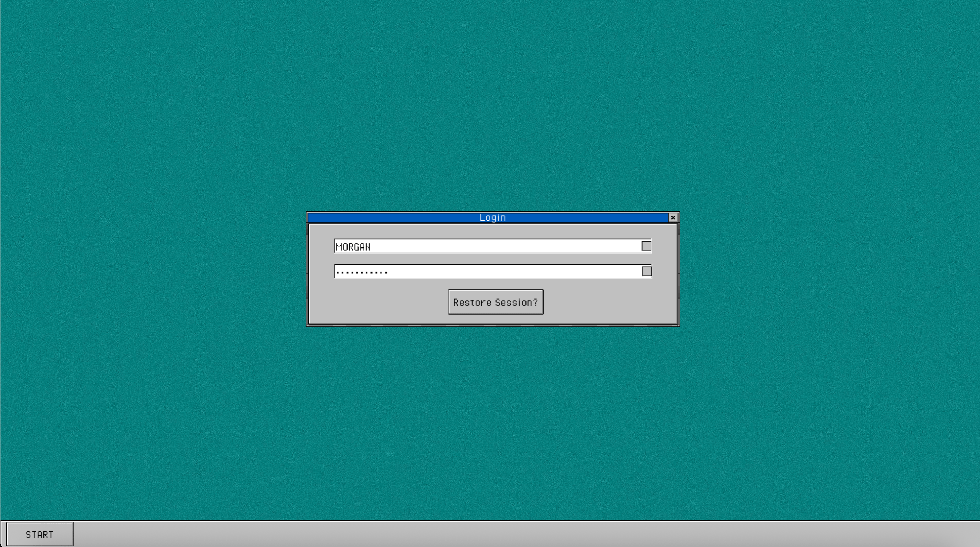Click the blank white space in the password field
The height and width of the screenshot is (547, 980).
(x=532, y=271)
